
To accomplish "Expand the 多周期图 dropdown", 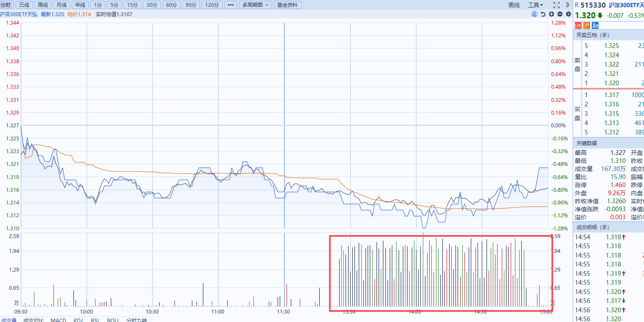I will pos(255,5).
